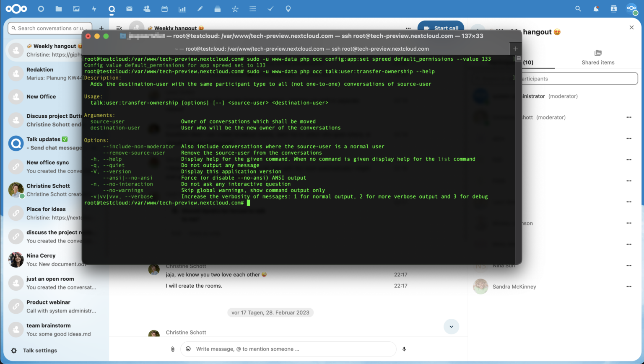Open the Photos app icon
Viewport: 644px width, 364px height.
click(x=76, y=9)
